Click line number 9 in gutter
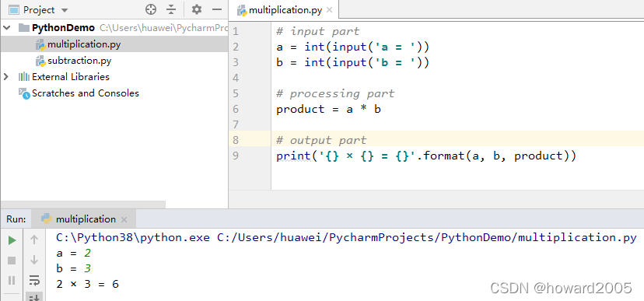This screenshot has height=301, width=644. pos(236,156)
